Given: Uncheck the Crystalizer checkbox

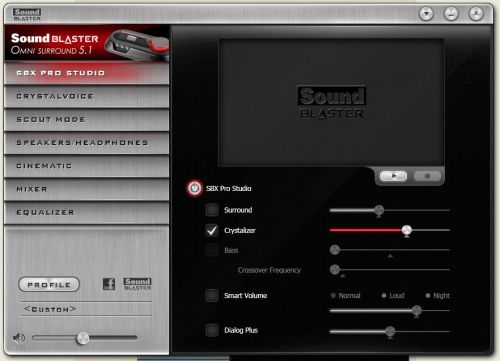Looking at the screenshot, I should click(x=212, y=230).
